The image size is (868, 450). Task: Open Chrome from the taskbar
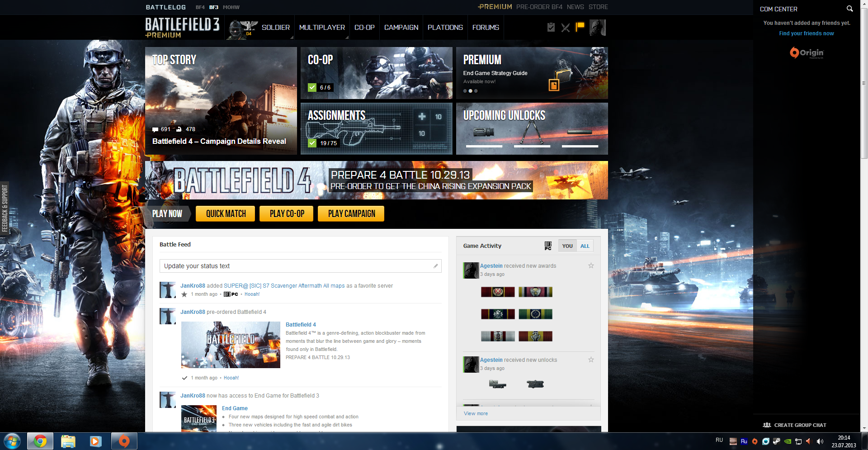tap(40, 441)
